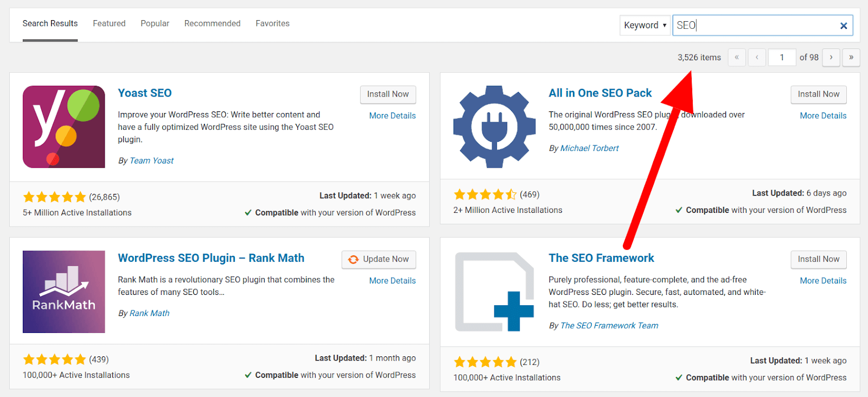Update the Rank Math plugin now
This screenshot has height=397, width=868.
click(379, 260)
